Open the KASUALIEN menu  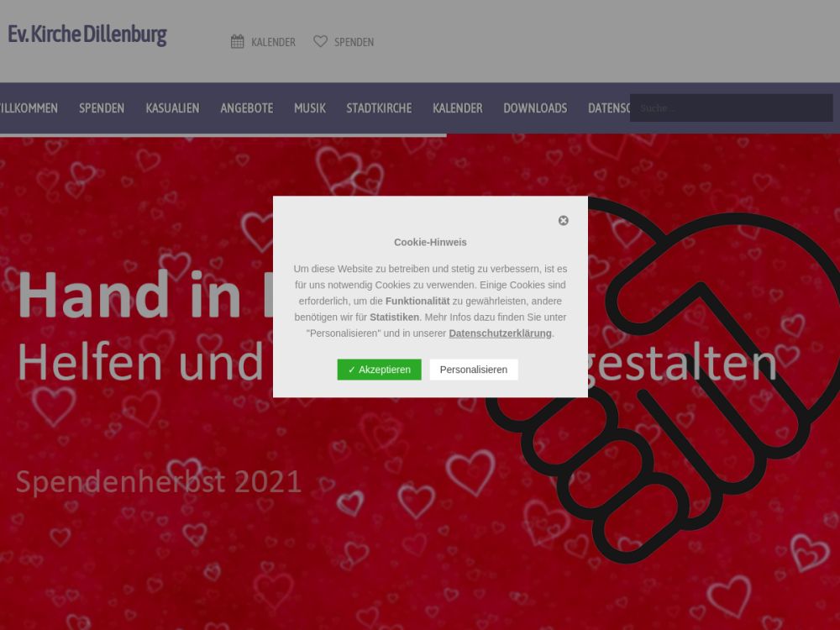tap(172, 108)
